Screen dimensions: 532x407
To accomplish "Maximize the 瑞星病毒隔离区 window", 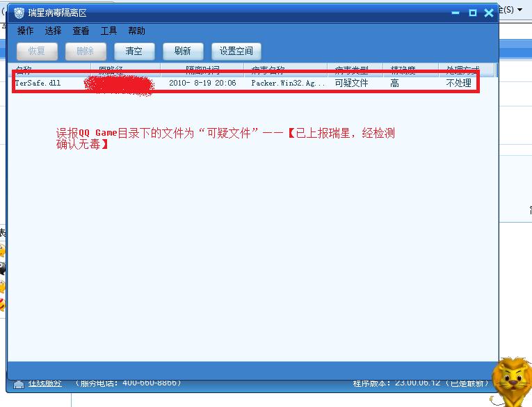I will [473, 13].
